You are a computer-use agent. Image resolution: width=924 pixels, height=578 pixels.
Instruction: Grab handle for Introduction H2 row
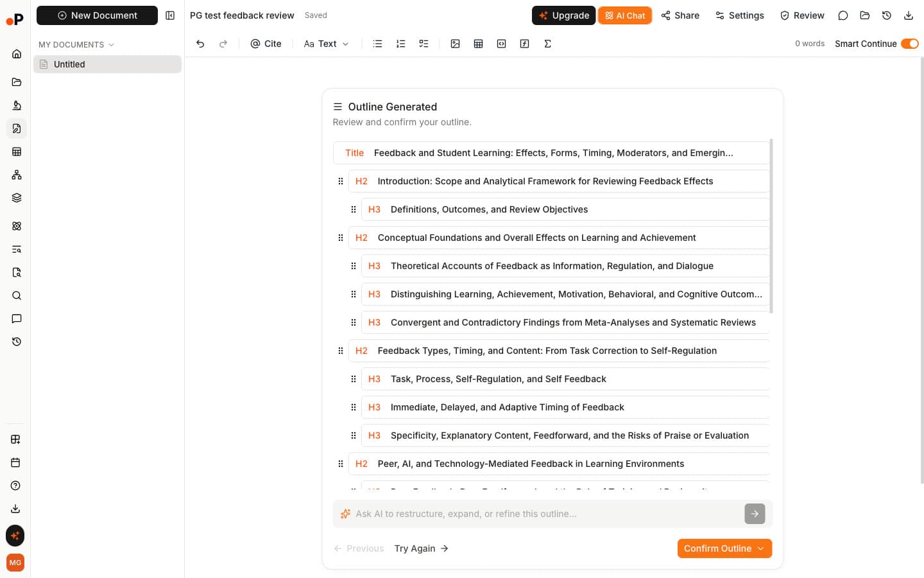pyautogui.click(x=341, y=181)
